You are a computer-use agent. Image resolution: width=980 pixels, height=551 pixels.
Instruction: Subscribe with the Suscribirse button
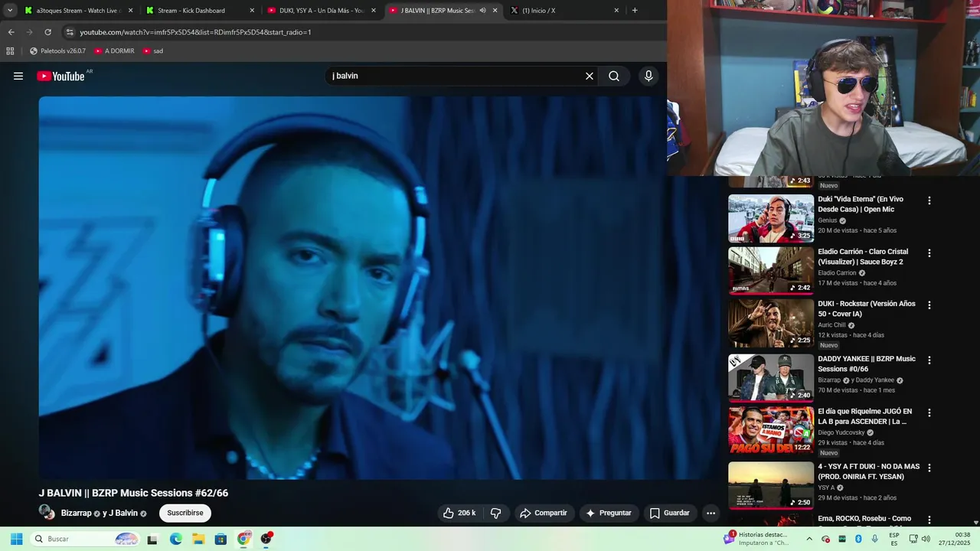click(x=185, y=513)
